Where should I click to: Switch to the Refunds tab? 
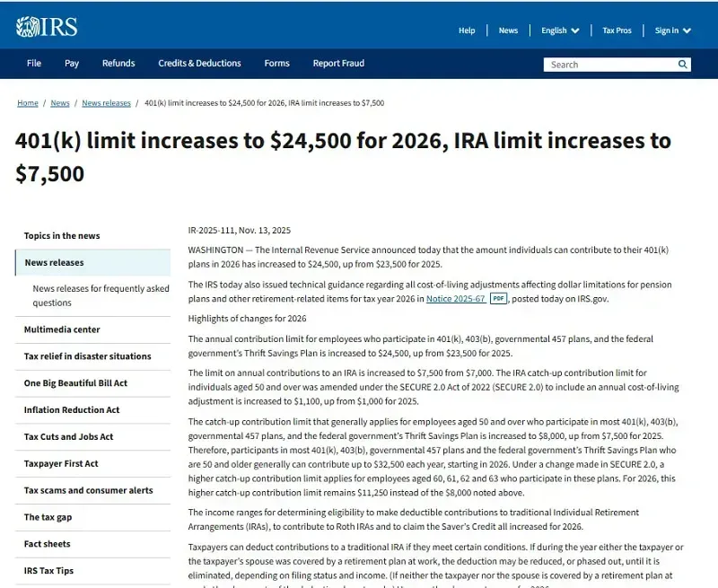coord(118,63)
